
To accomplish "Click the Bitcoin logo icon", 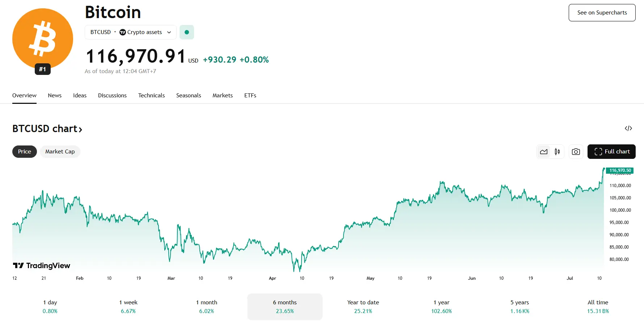I will pos(43,39).
